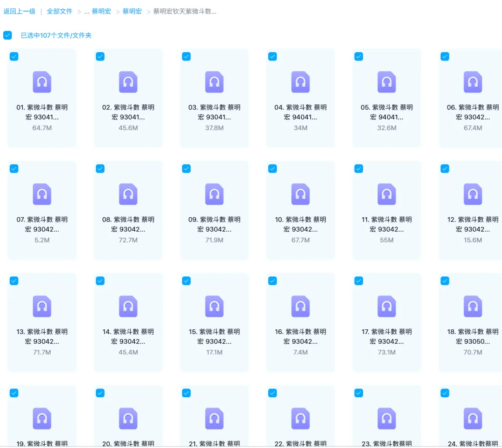
Task: Click 返回上一级 to go up one level
Action: click(x=19, y=12)
